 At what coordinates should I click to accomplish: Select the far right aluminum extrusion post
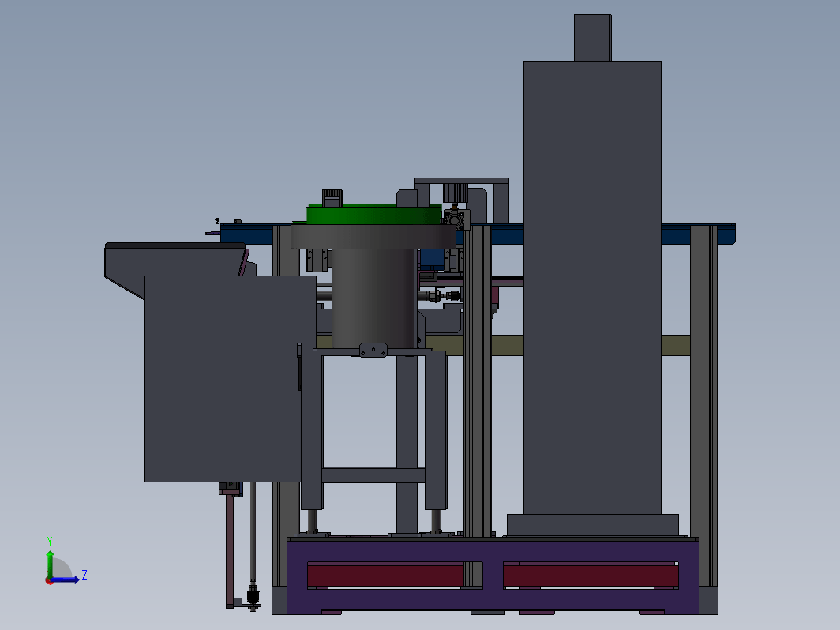703,406
